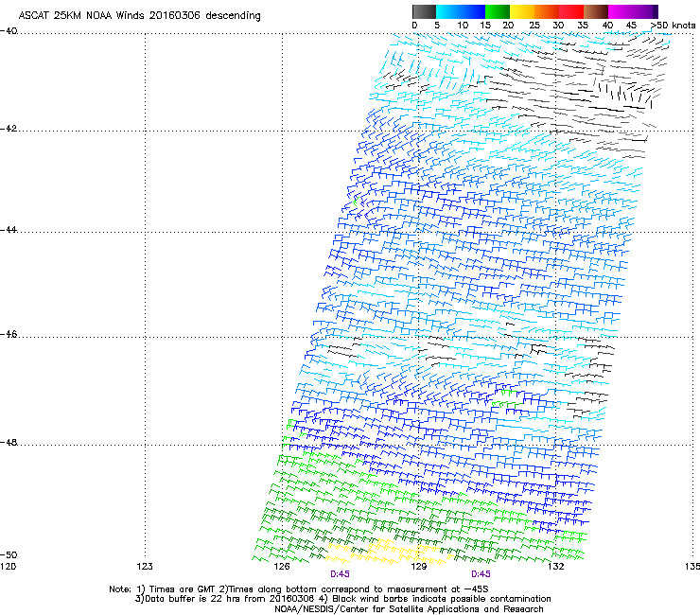Click the '120' longitude axis label
Viewport: 700px width, 615px height.
(x=8, y=567)
